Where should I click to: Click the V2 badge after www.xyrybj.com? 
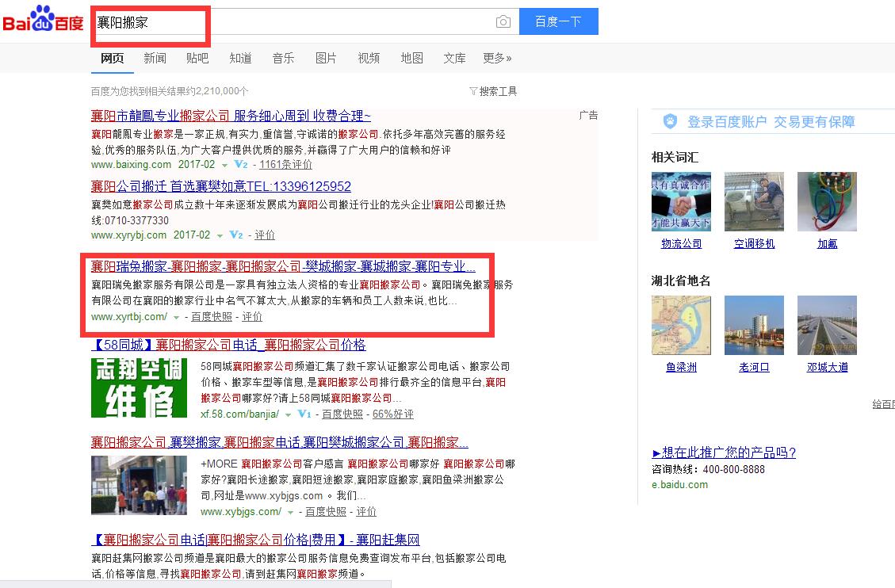point(236,235)
